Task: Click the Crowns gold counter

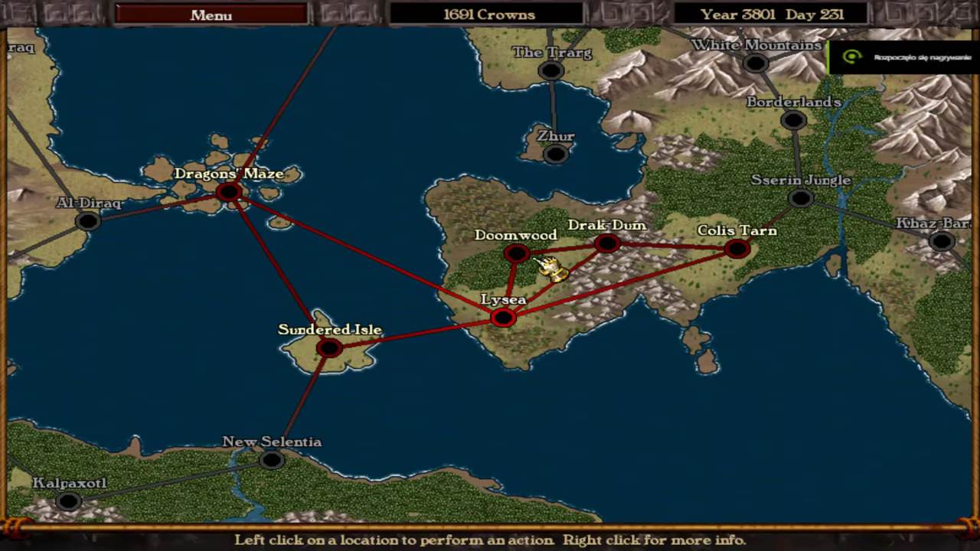Action: (x=488, y=15)
